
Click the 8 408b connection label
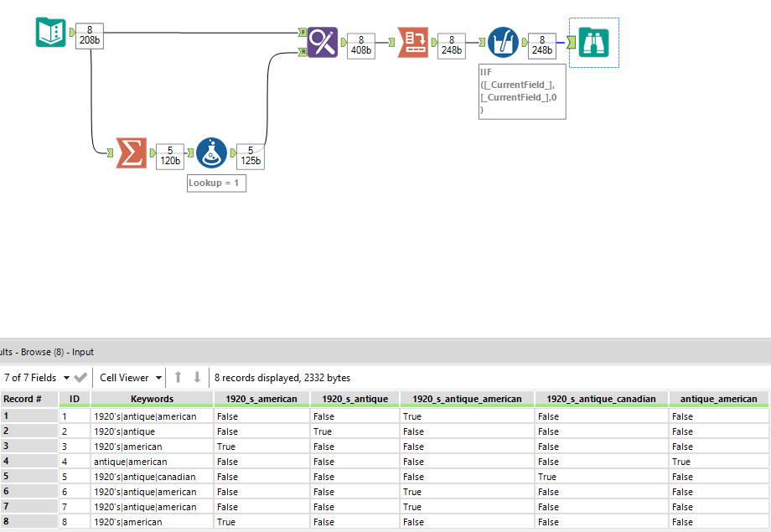tap(361, 45)
